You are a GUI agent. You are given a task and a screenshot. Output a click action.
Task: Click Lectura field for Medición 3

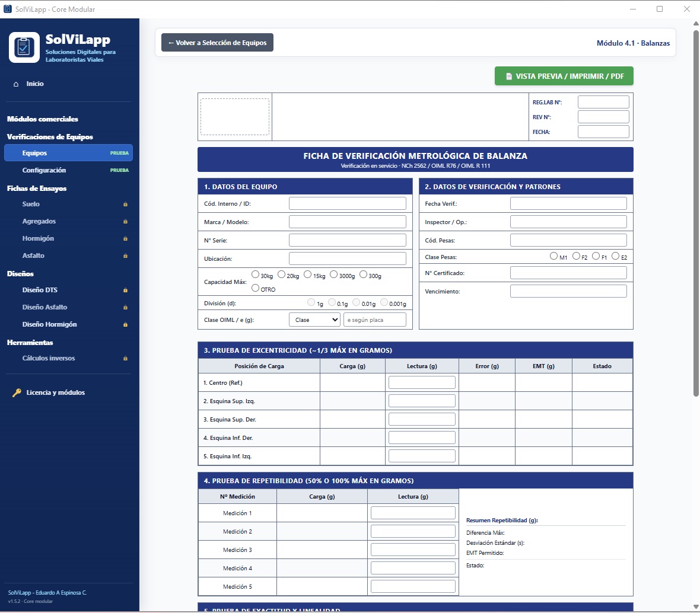413,549
